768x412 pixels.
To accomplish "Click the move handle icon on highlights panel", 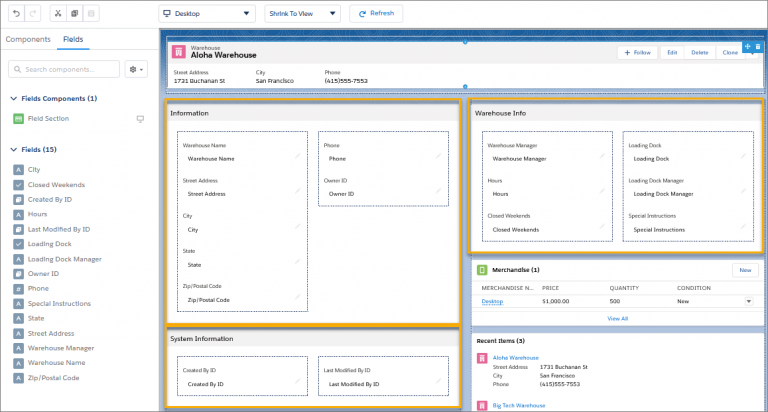I will point(747,46).
